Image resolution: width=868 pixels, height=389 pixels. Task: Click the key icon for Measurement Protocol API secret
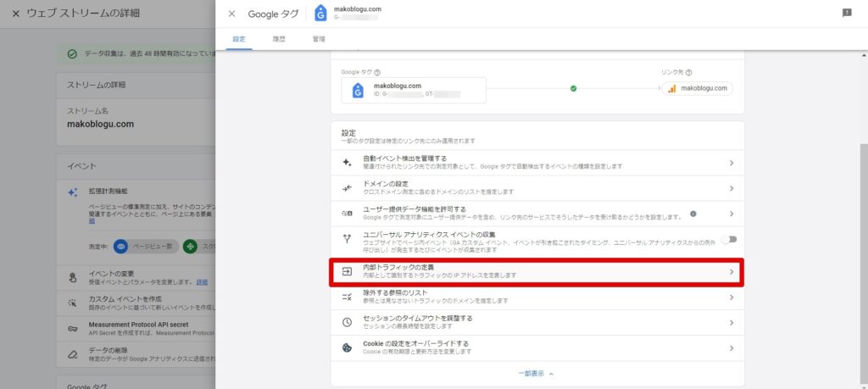pos(73,329)
